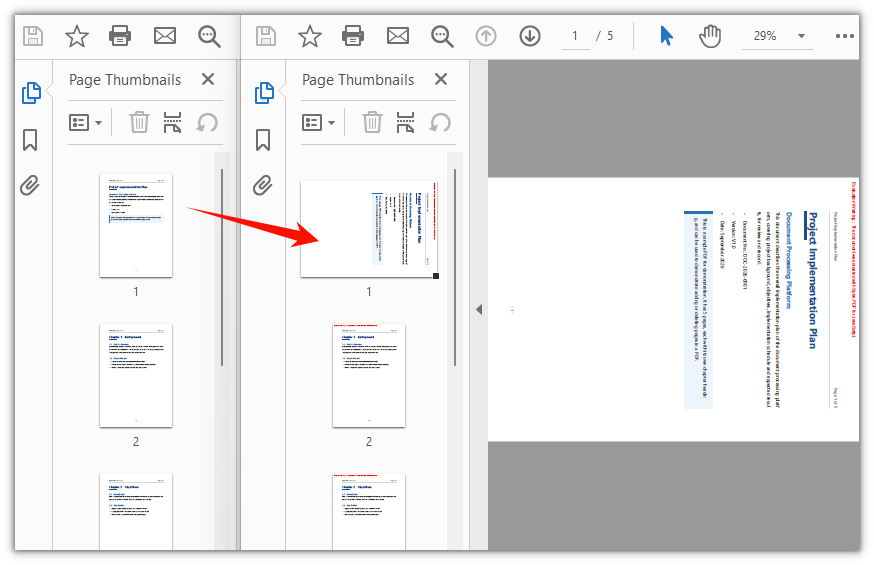Click the email envelope icon in left panel toolbar
This screenshot has height=565, width=874.
pyautogui.click(x=165, y=36)
